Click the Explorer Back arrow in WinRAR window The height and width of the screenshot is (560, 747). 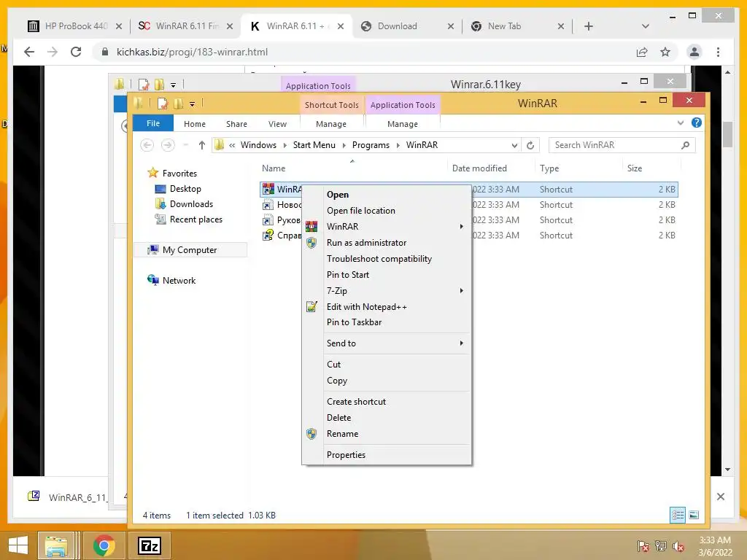(147, 145)
